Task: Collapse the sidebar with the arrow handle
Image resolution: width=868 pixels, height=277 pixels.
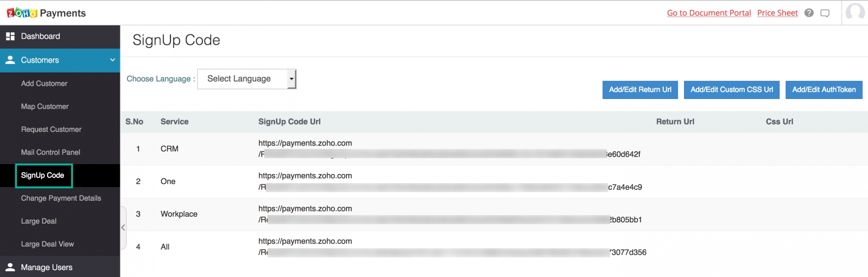Action: coord(123,228)
